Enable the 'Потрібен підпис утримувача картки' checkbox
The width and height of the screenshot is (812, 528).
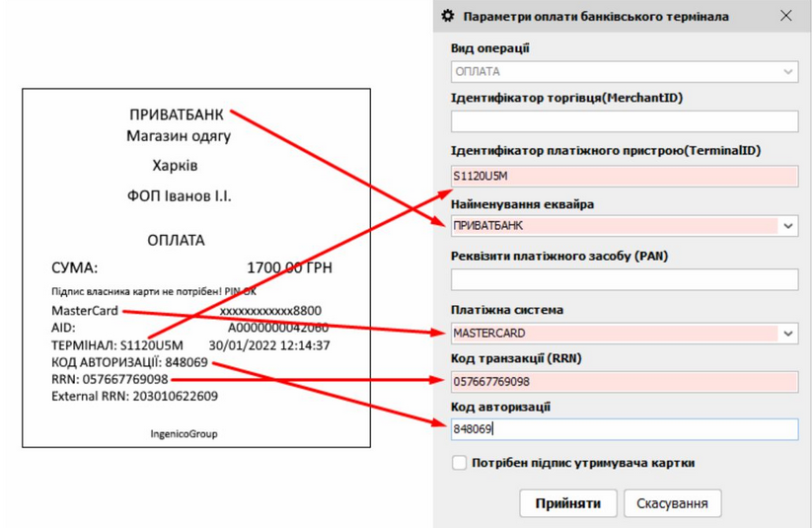tap(460, 463)
